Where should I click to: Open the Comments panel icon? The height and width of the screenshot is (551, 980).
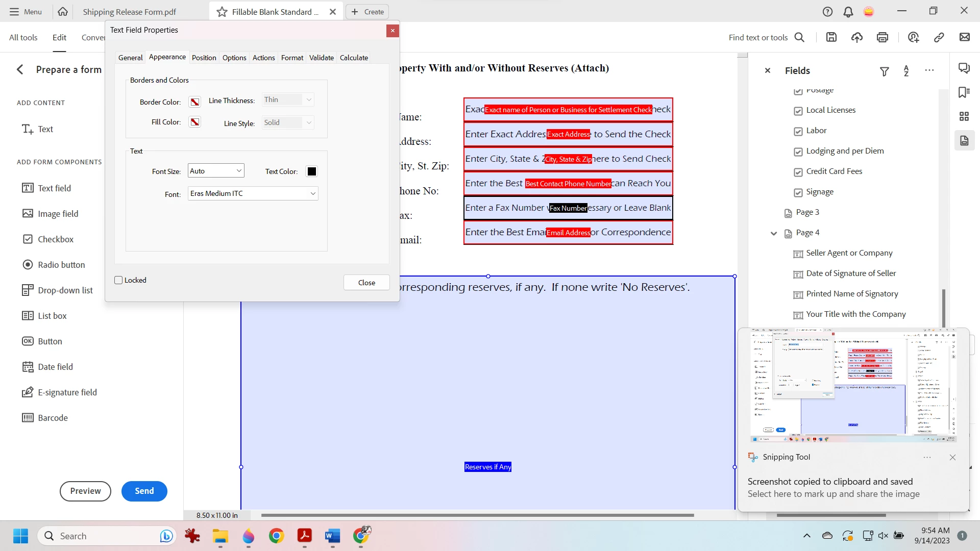tap(964, 68)
